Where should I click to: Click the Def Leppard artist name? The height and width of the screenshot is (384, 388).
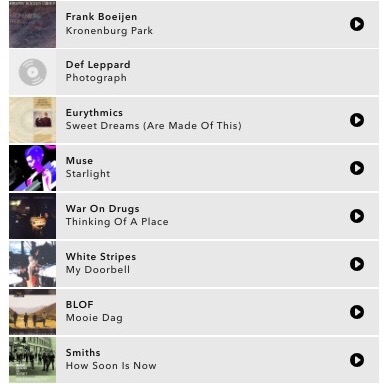click(x=98, y=65)
